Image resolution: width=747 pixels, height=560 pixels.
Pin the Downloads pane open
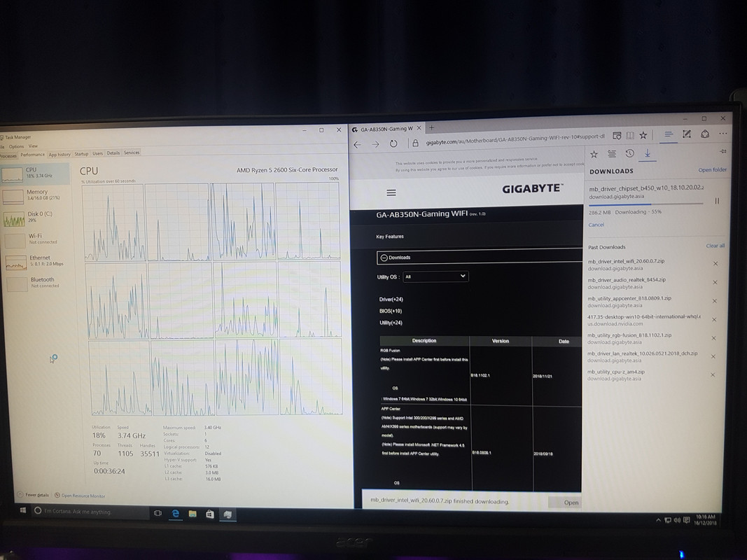(723, 151)
